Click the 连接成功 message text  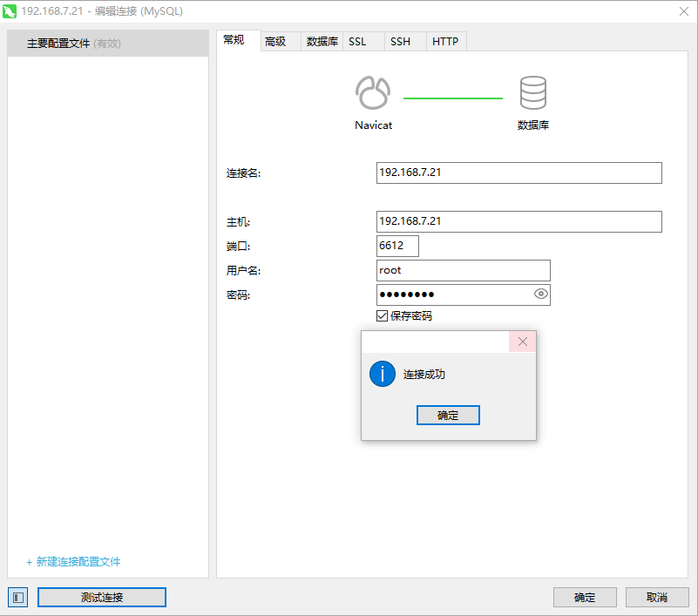click(x=424, y=375)
